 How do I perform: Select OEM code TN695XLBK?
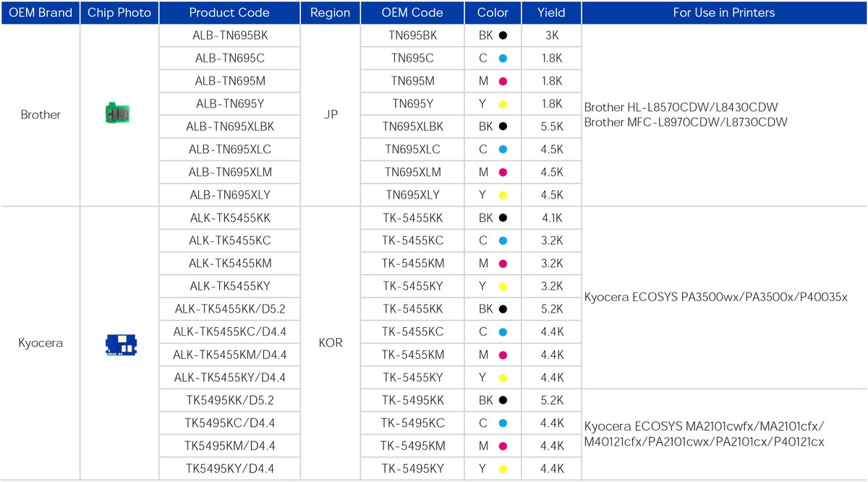413,127
